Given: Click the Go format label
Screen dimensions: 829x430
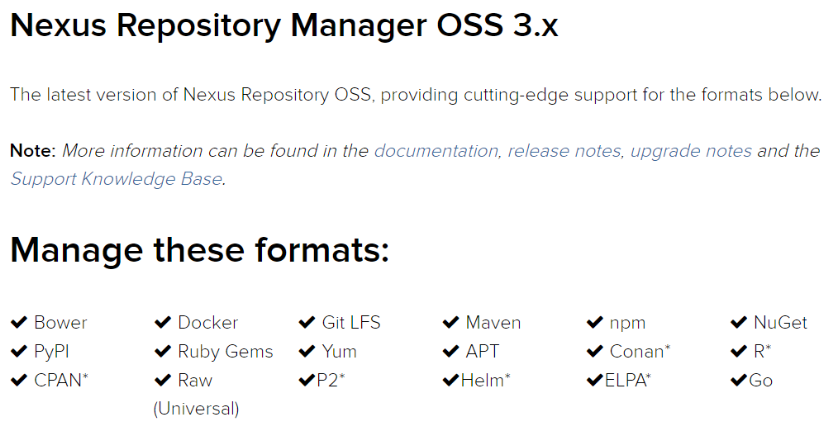Looking at the screenshot, I should (761, 380).
